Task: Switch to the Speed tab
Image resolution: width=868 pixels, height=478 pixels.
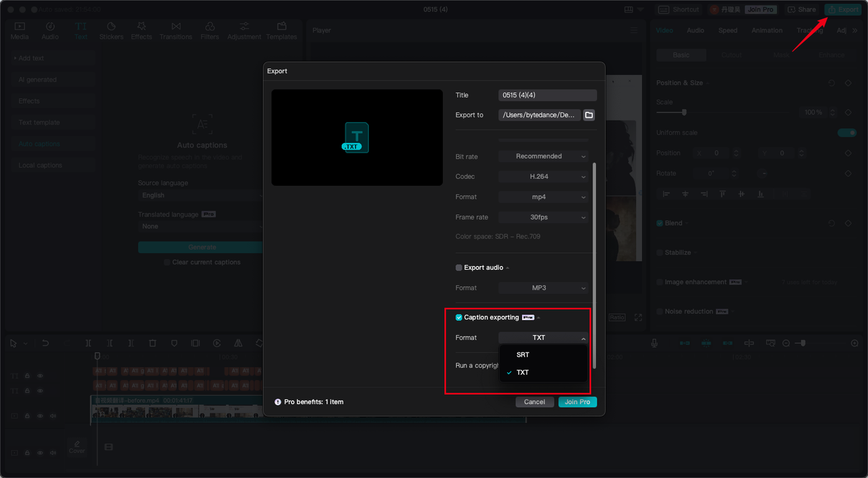Action: 728,31
